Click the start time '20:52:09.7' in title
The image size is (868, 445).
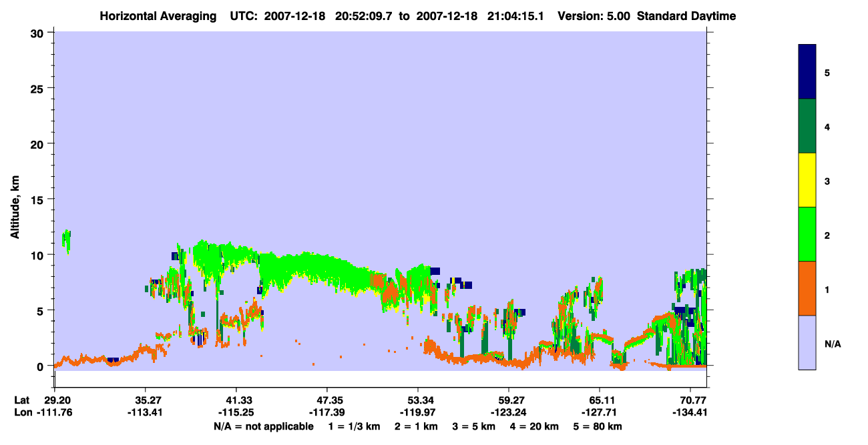point(364,16)
